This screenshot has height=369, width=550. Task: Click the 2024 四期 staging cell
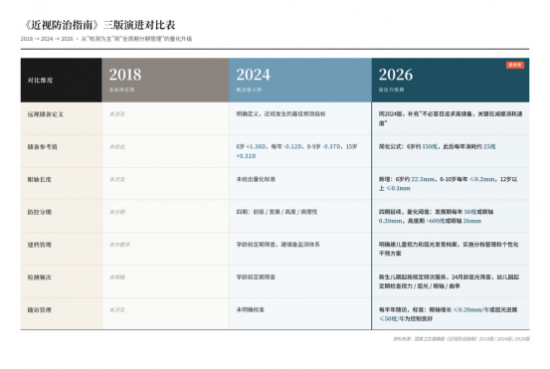pos(300,216)
